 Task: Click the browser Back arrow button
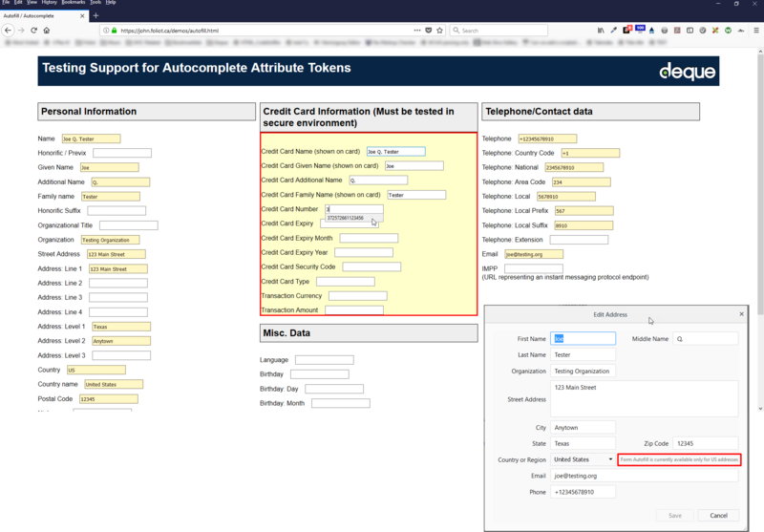click(x=8, y=31)
